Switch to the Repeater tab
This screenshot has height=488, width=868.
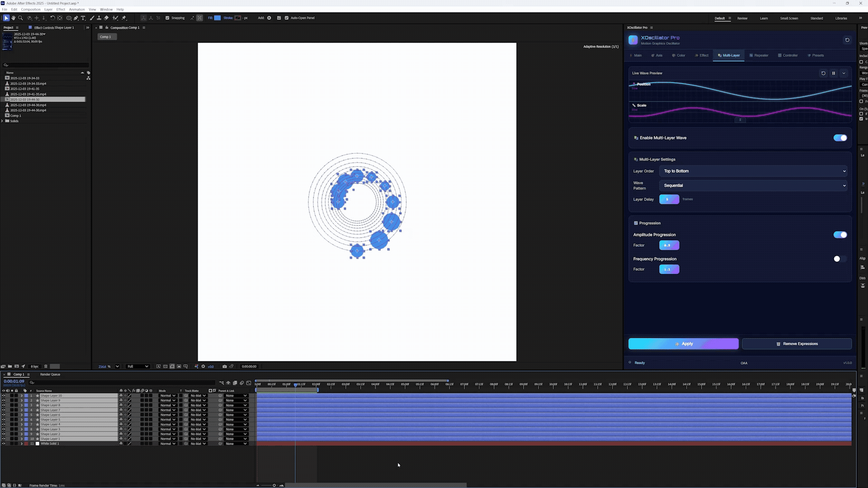pyautogui.click(x=759, y=56)
